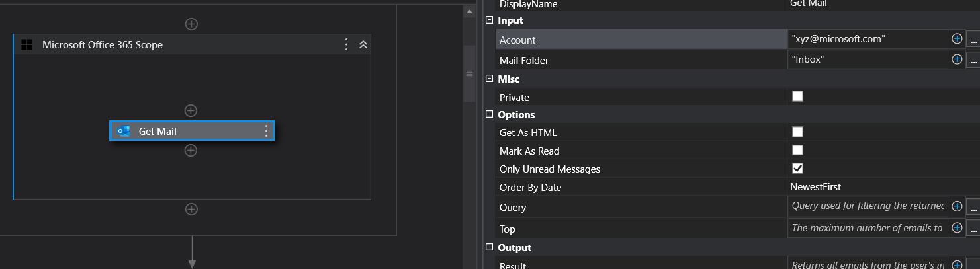The image size is (980, 269).
Task: Check the Mark As Read option
Action: 798,150
